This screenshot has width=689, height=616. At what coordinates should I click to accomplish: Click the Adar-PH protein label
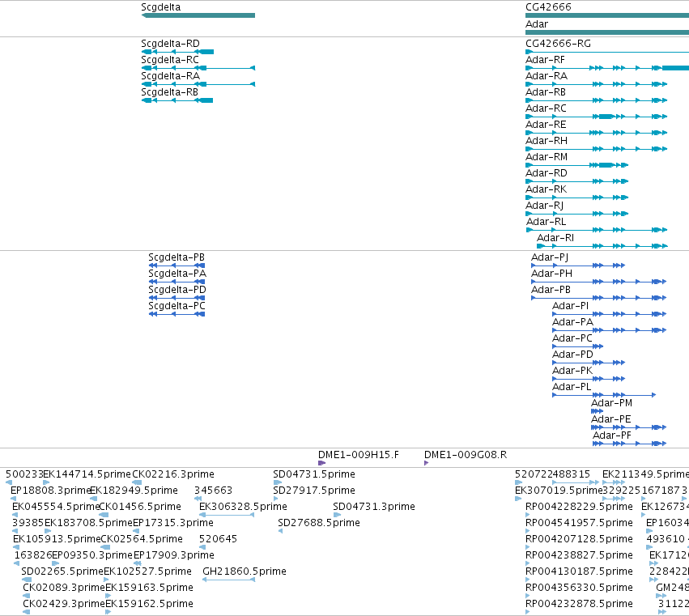coord(551,274)
